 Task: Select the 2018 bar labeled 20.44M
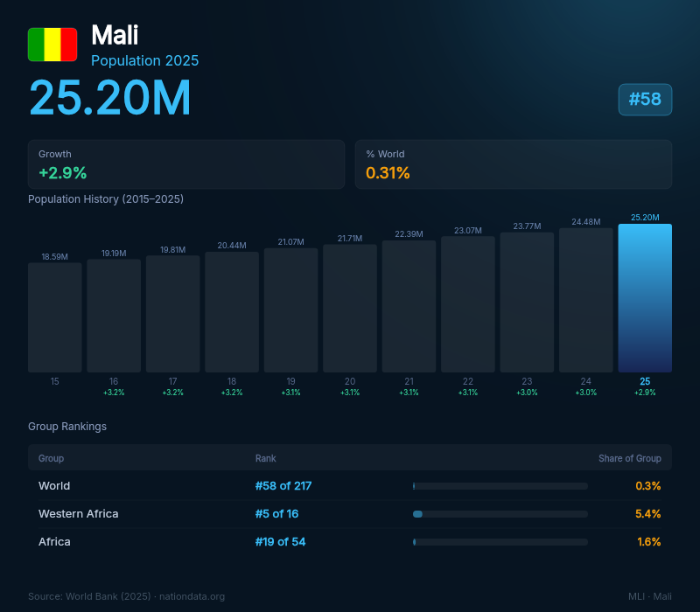[232, 312]
